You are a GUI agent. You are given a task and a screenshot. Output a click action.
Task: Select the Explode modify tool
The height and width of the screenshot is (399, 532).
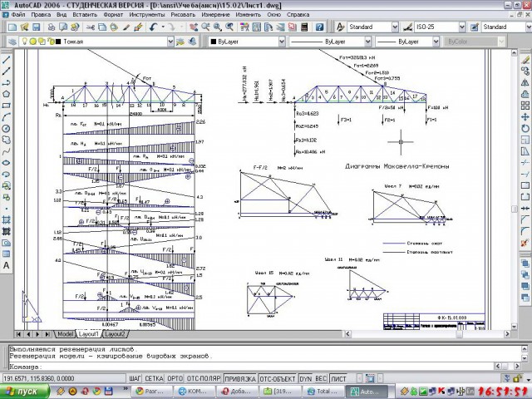click(525, 243)
